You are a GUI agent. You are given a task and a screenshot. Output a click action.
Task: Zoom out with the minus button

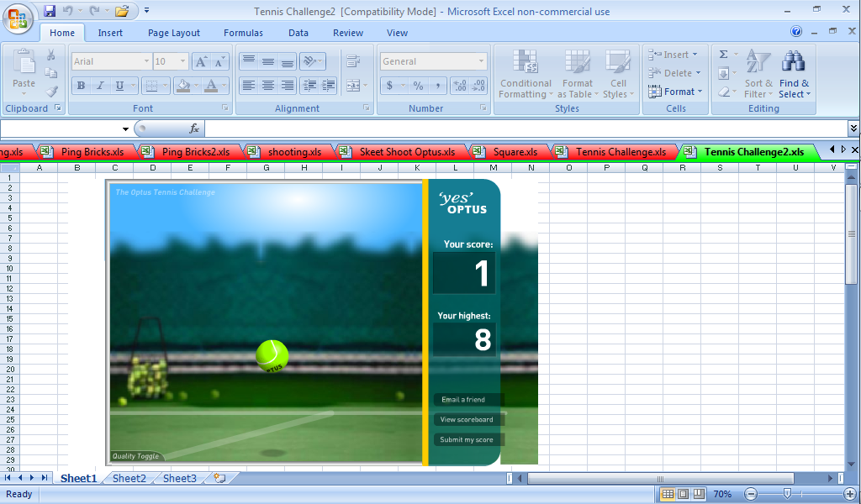click(x=752, y=494)
